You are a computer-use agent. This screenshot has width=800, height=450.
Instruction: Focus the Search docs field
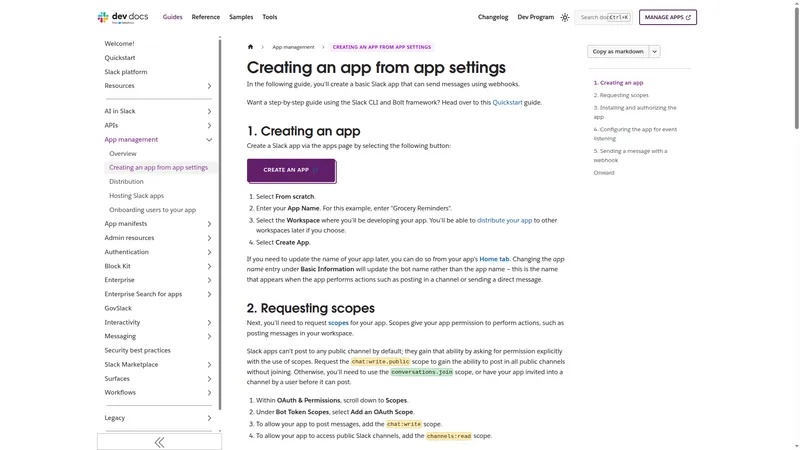point(604,17)
